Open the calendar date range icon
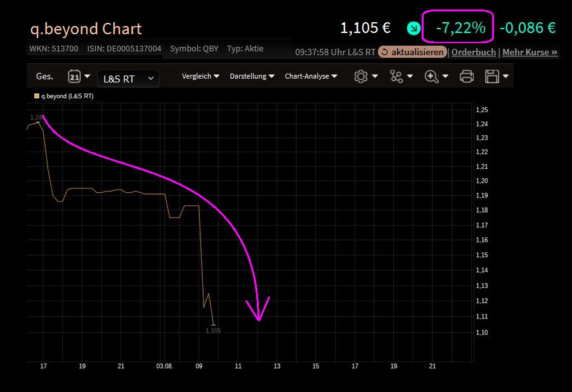 [x=74, y=76]
